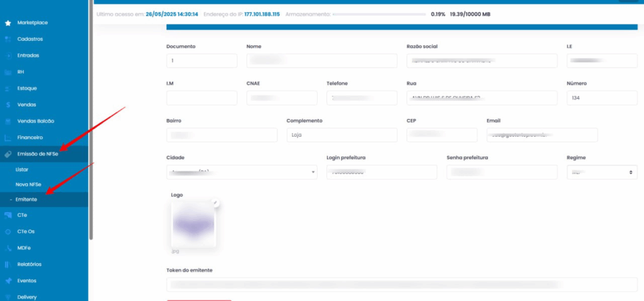This screenshot has height=301, width=644.
Task: Open the Listar submenu item
Action: coord(22,169)
